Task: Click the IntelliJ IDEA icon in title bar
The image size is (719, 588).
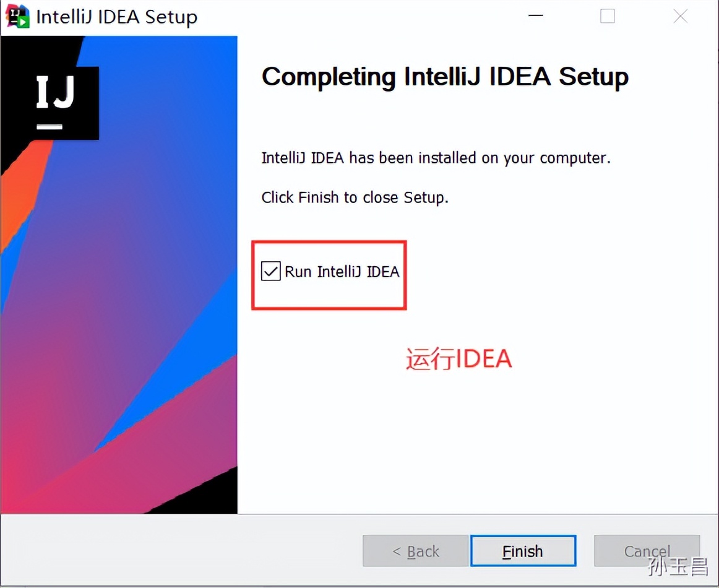Action: point(15,16)
